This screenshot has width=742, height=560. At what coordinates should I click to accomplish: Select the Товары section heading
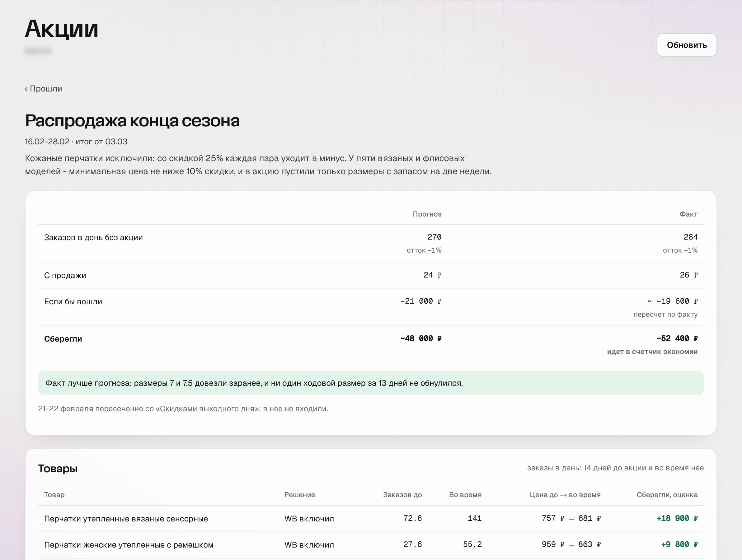click(x=58, y=469)
